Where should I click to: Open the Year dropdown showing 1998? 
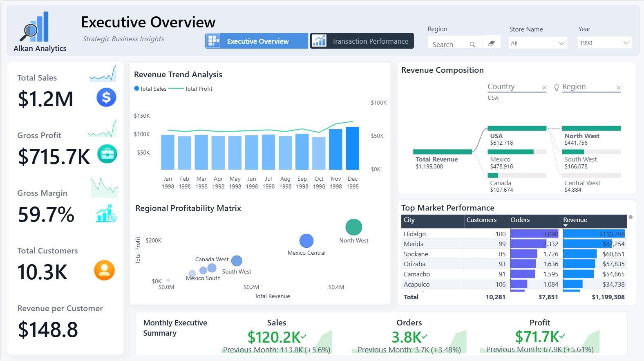[x=604, y=43]
